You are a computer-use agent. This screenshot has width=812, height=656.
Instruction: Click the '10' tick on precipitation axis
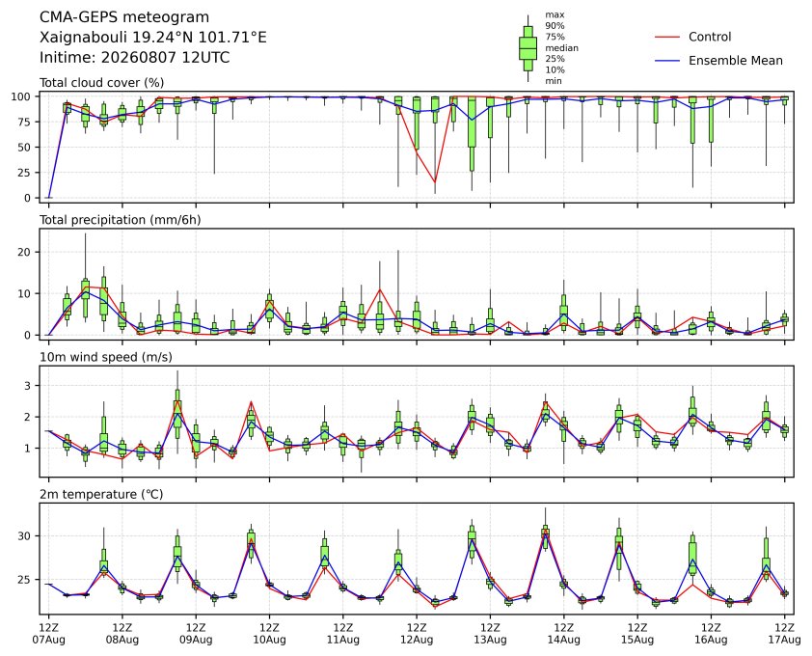coord(25,294)
